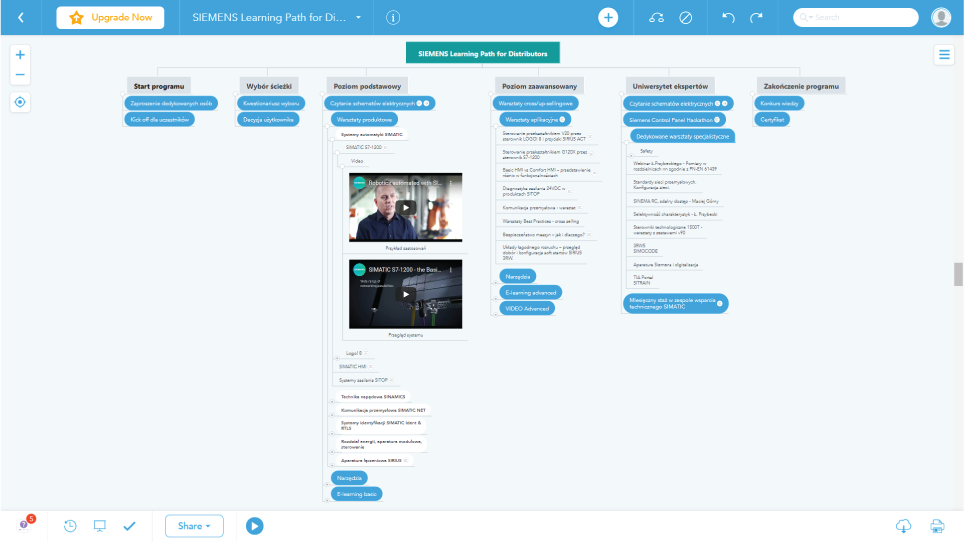The image size is (964, 542).
Task: Play the Robotics automated video
Action: tap(406, 208)
